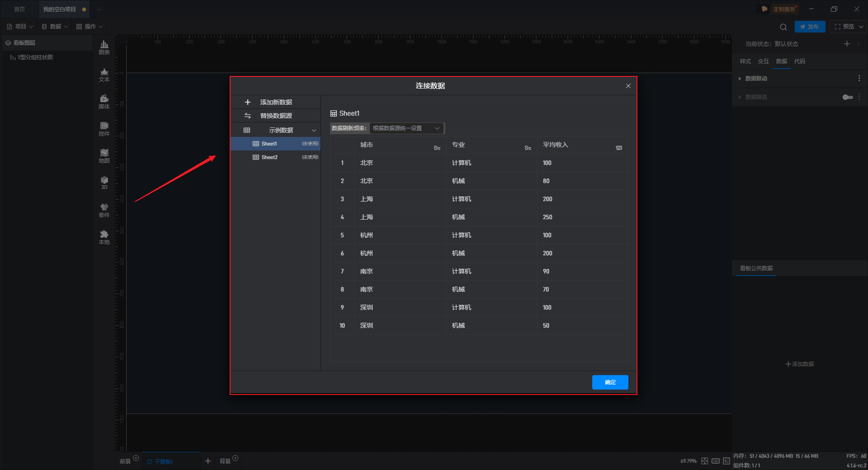The height and width of the screenshot is (470, 868).
Task: Click the 预览 preview button
Action: point(844,27)
